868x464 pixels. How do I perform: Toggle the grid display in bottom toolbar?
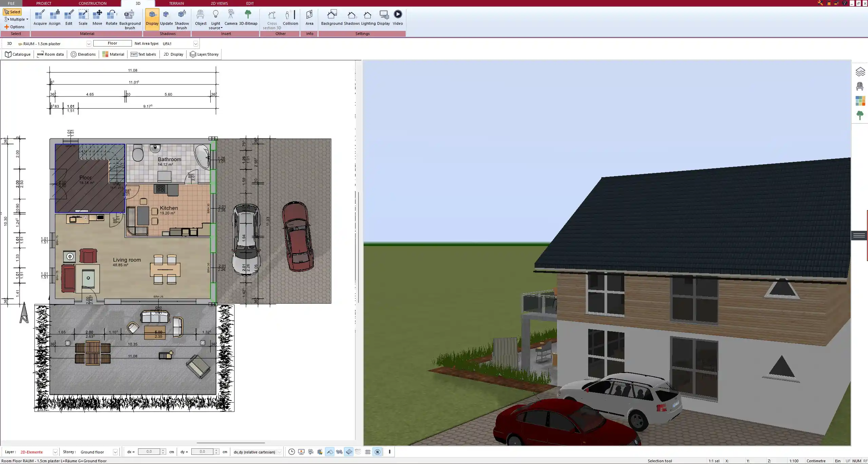pyautogui.click(x=368, y=452)
